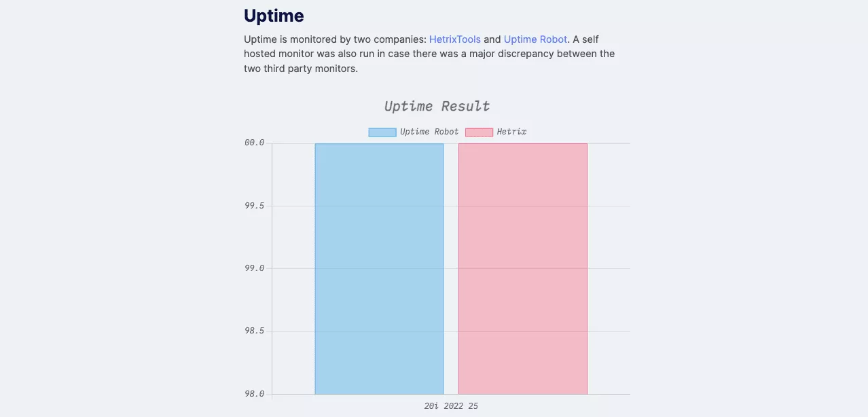Screen dimensions: 868x417
Task: Toggle the blue Uptime Robot legend swatch
Action: point(382,132)
